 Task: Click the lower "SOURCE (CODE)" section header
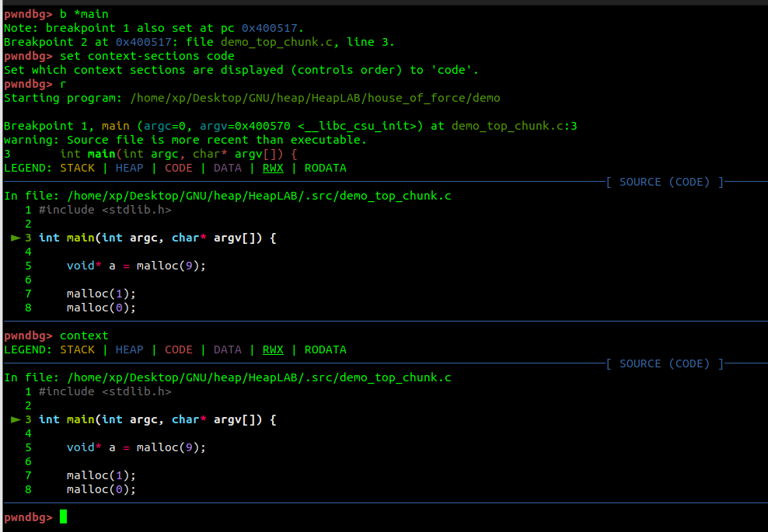pos(665,363)
